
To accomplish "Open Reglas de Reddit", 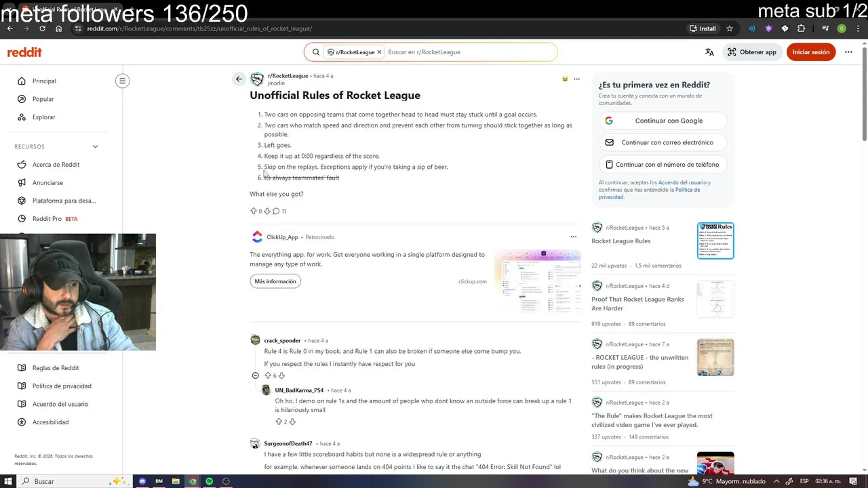I will 56,368.
